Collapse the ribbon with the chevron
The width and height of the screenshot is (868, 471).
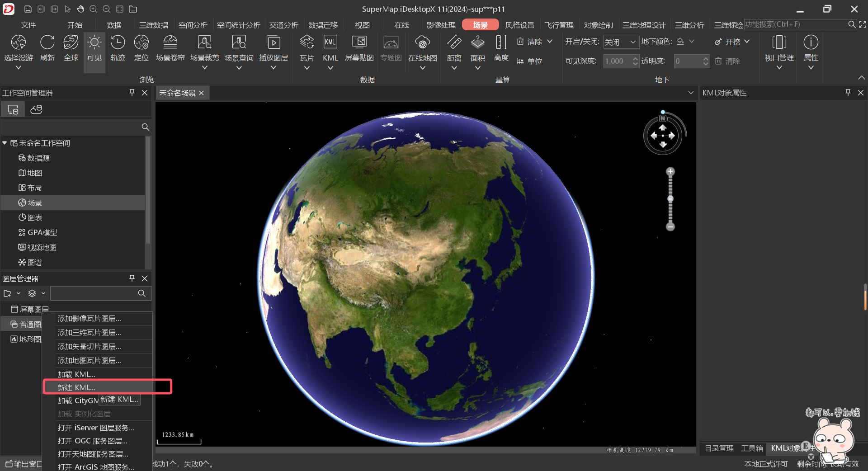coord(862,78)
